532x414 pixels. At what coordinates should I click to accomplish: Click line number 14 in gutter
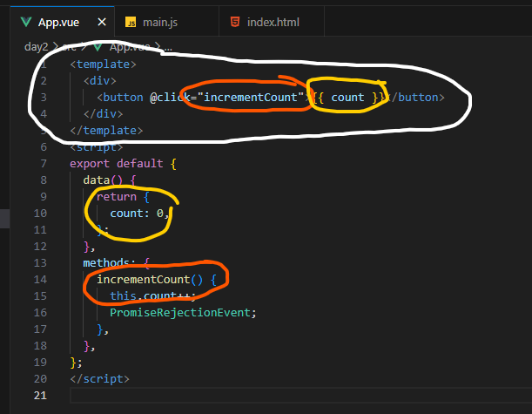(40, 280)
